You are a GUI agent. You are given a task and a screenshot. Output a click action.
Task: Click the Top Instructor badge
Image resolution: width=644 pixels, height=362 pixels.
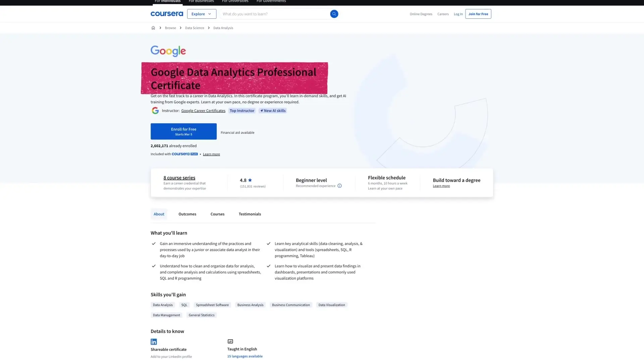click(242, 111)
